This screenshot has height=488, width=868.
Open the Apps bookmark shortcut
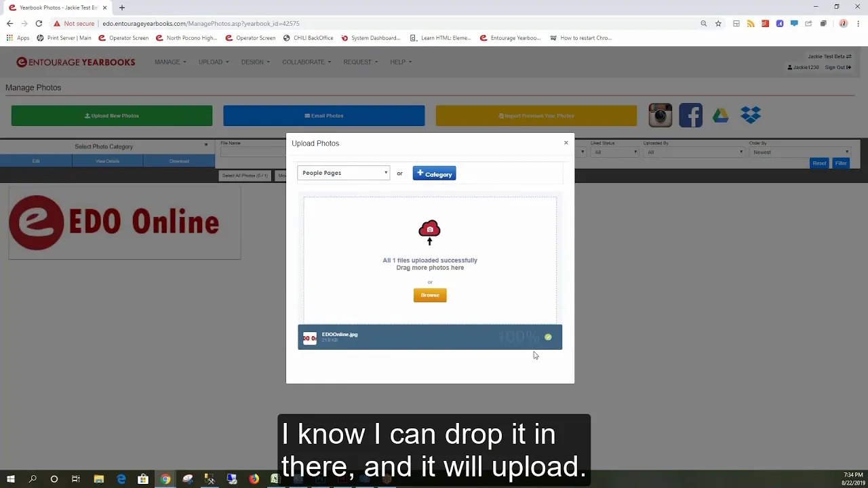coord(18,38)
